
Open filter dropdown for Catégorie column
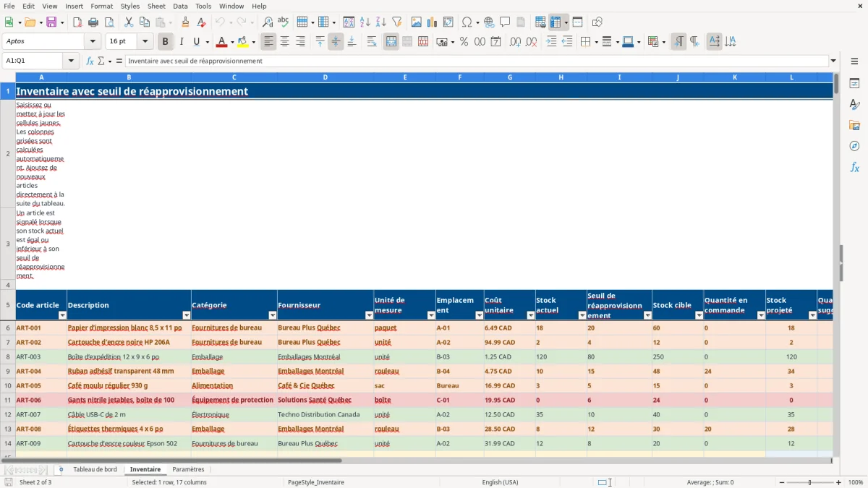click(272, 315)
